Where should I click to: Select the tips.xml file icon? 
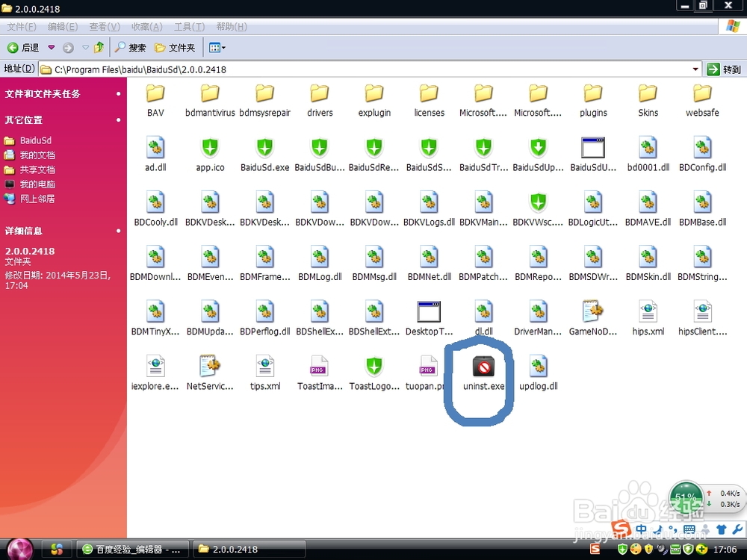point(265,367)
